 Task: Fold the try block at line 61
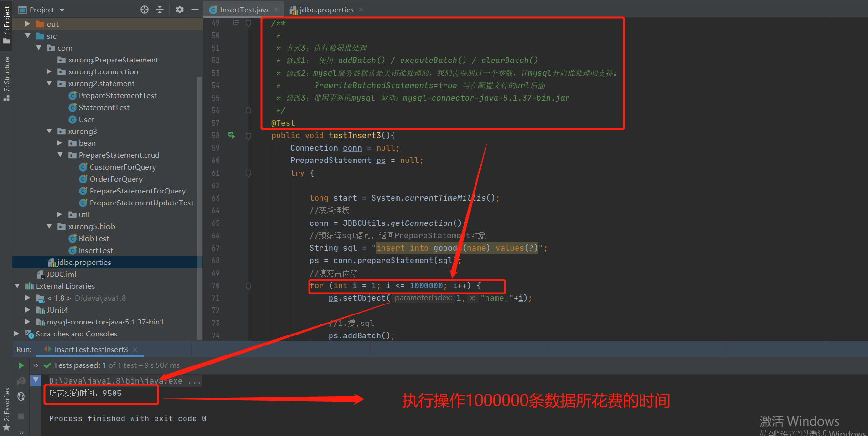coord(248,173)
